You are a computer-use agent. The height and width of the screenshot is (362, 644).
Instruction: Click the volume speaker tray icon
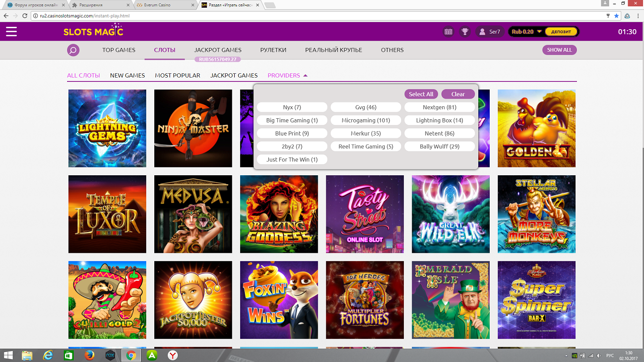point(598,356)
